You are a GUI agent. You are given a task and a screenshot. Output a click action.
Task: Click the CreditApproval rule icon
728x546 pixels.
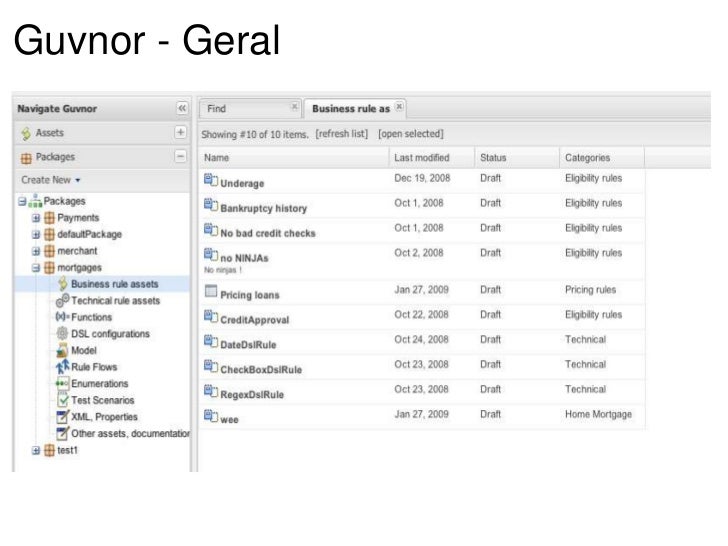pyautogui.click(x=211, y=316)
